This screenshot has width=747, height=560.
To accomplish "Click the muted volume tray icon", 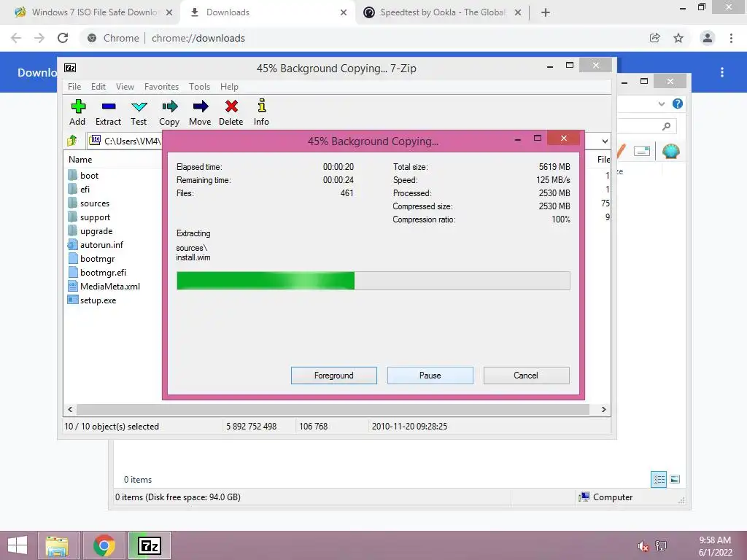I will click(643, 546).
